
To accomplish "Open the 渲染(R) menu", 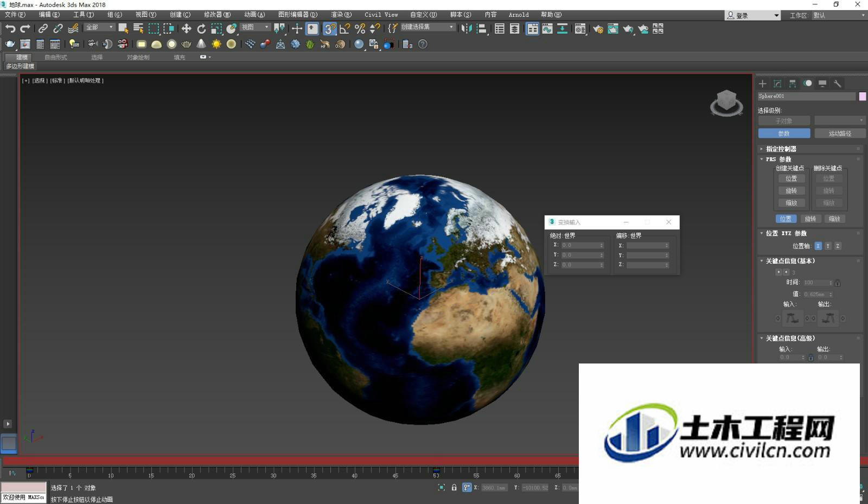I will tap(341, 15).
